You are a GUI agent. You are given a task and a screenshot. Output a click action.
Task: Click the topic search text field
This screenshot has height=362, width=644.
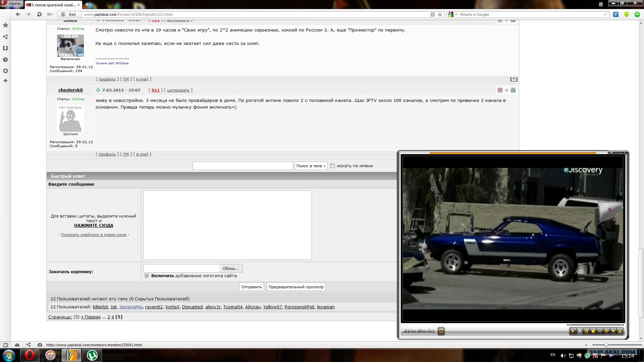243,166
